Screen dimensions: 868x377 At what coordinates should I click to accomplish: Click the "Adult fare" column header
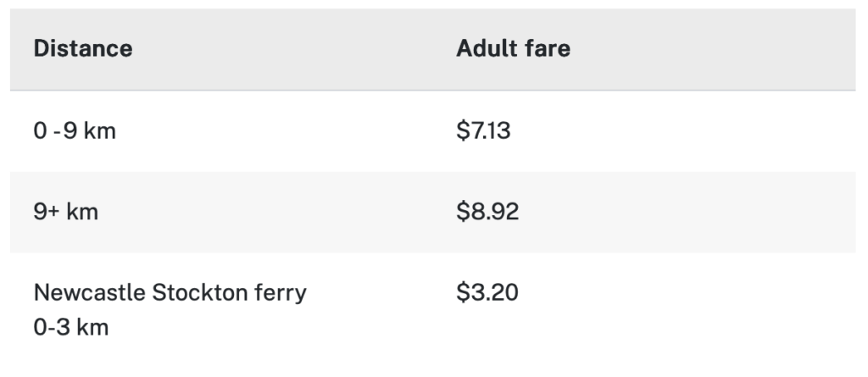[513, 48]
